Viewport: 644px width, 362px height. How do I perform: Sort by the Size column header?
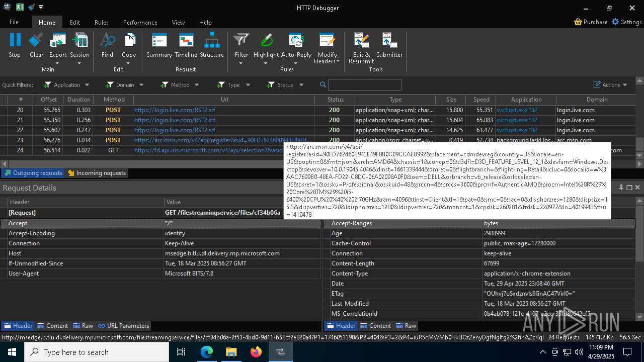[x=451, y=100]
